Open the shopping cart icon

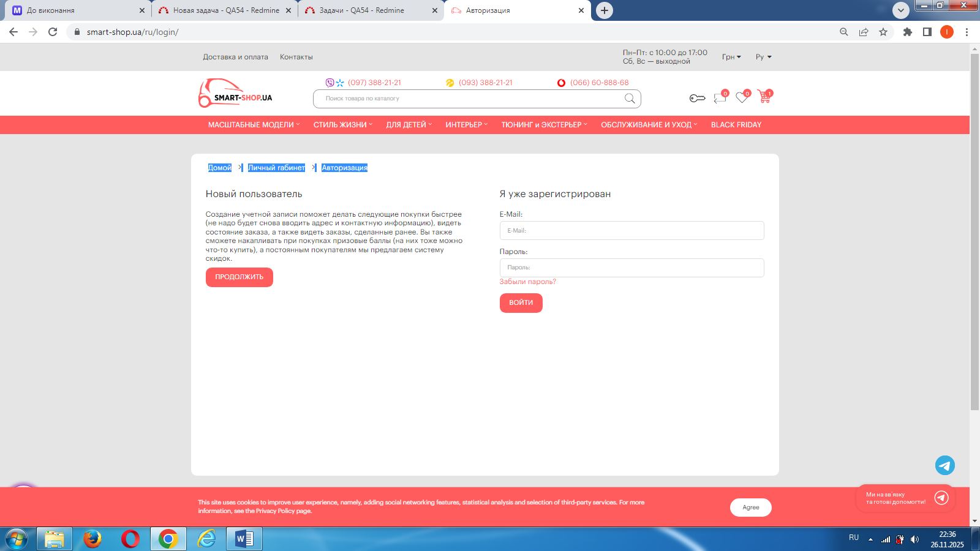(x=764, y=97)
